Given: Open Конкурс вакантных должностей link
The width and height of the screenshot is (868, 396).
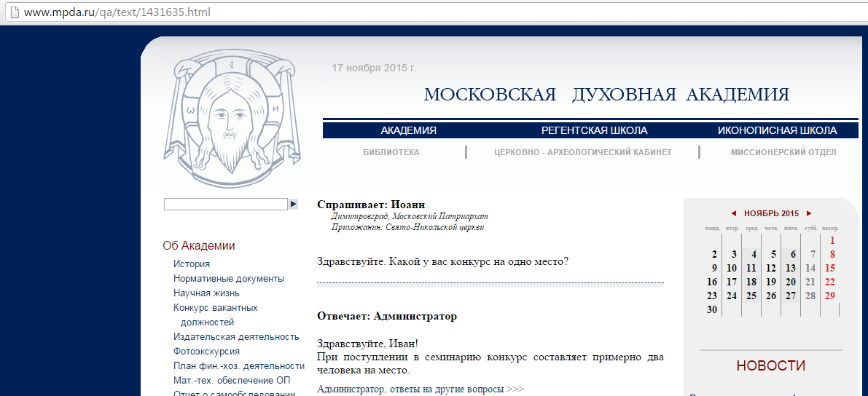Looking at the screenshot, I should click(215, 314).
